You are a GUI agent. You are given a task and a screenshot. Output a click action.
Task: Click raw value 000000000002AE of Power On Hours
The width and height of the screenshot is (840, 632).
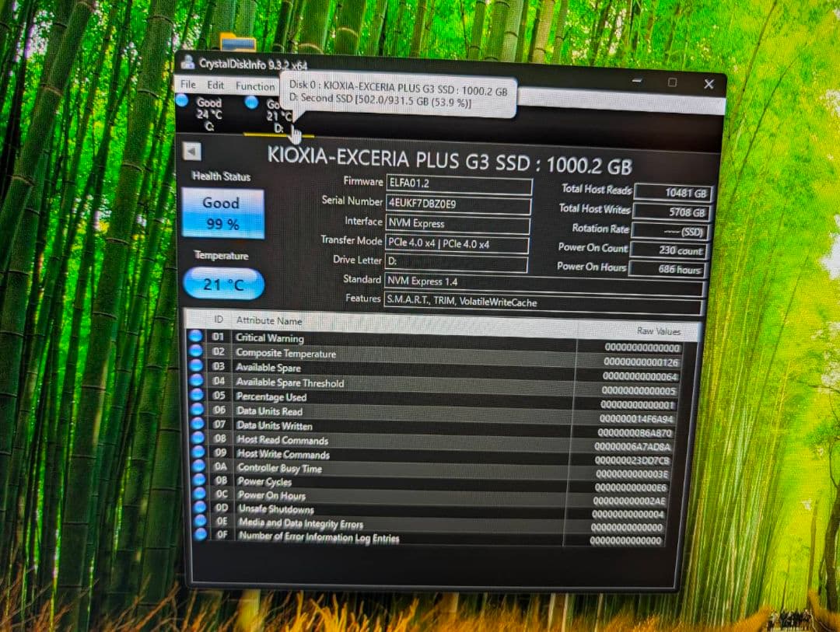629,501
